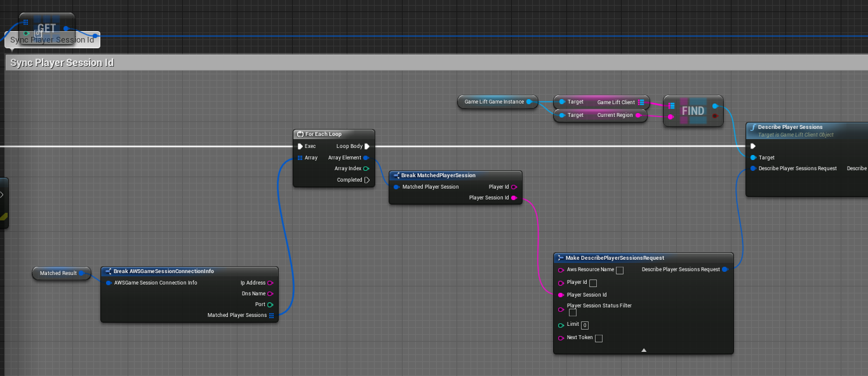
Task: Collapse the Make DescribePlayerSessionsRequest node with bottom arrow
Action: coord(643,350)
